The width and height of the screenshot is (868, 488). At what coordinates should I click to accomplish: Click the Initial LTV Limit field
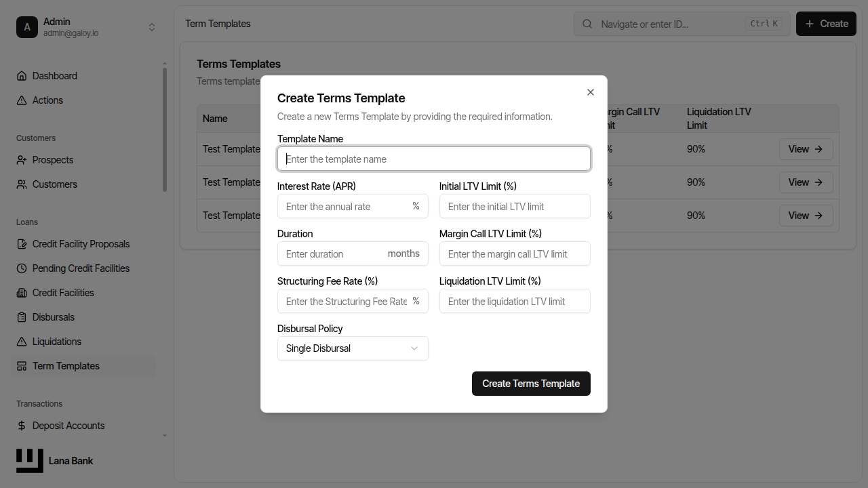pos(515,206)
